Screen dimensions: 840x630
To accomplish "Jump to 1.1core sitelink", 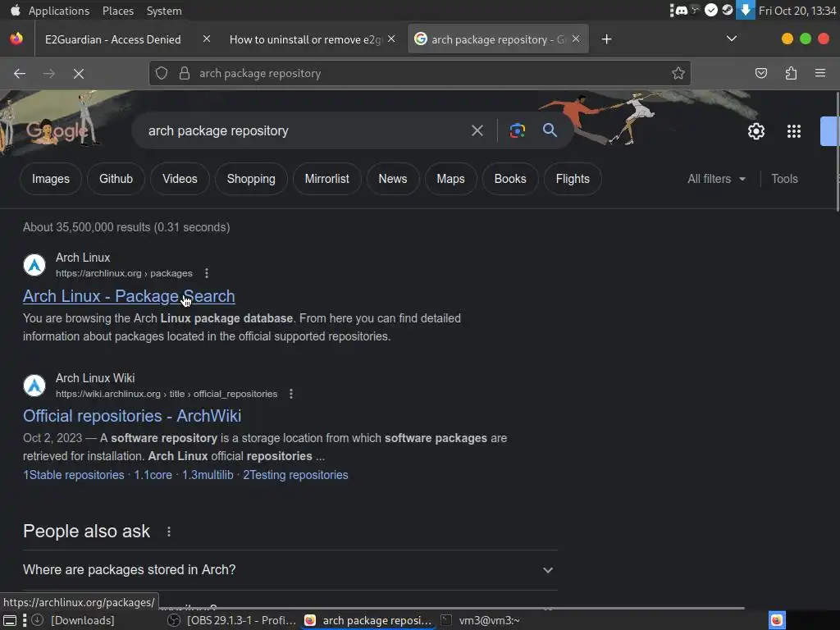I will pos(153,475).
